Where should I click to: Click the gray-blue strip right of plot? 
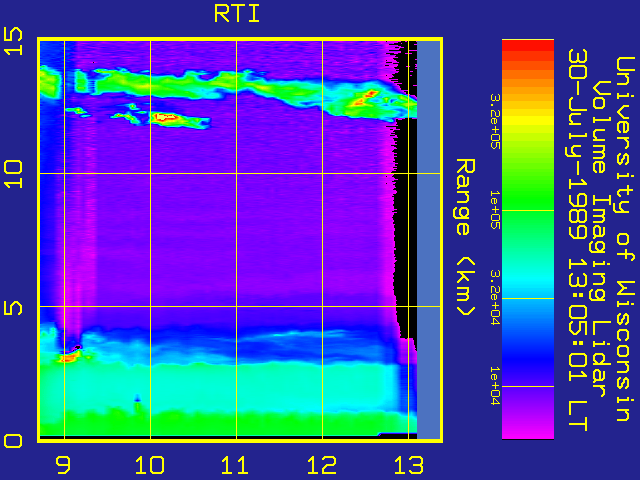coord(429,240)
